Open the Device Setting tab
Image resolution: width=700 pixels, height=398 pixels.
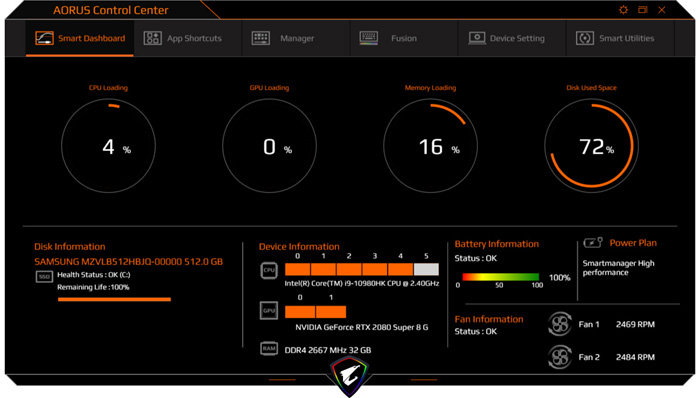click(x=512, y=38)
